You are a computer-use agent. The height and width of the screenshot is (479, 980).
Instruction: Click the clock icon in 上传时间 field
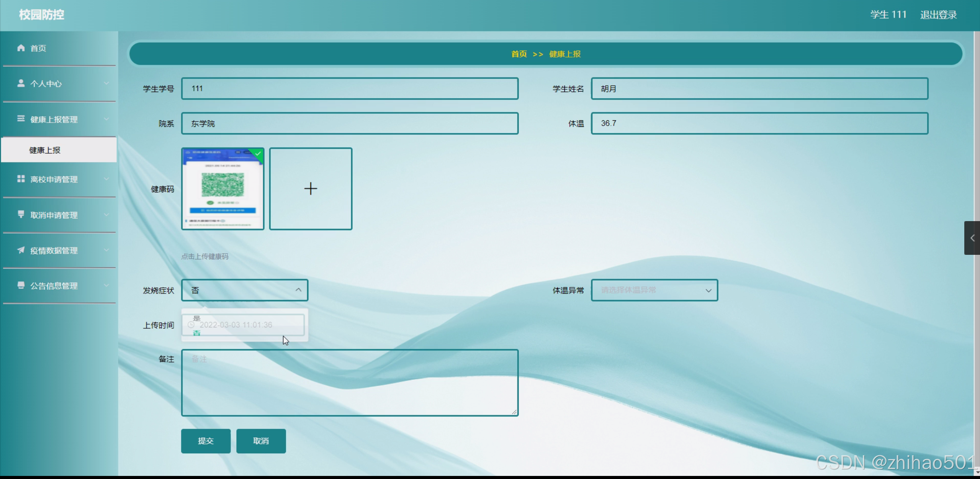pos(191,325)
